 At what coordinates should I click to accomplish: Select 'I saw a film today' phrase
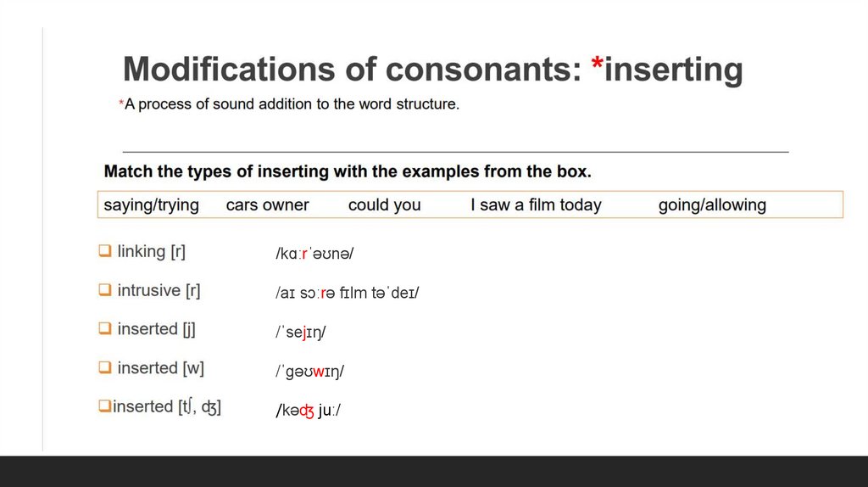[x=536, y=204]
